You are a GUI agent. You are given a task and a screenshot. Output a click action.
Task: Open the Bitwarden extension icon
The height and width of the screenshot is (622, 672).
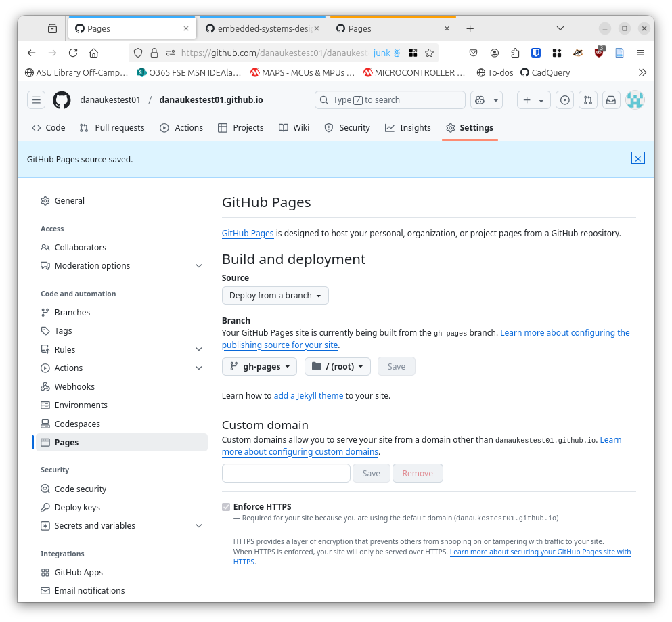tap(536, 53)
